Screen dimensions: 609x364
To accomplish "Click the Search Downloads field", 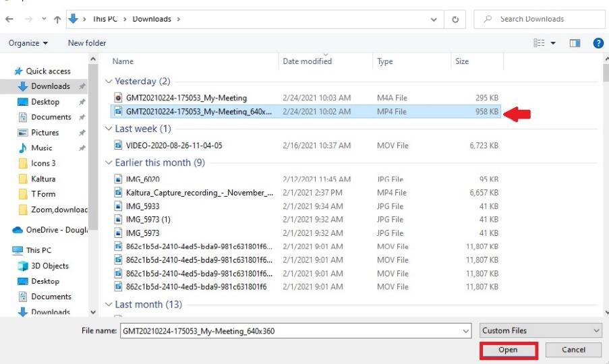I will [540, 20].
